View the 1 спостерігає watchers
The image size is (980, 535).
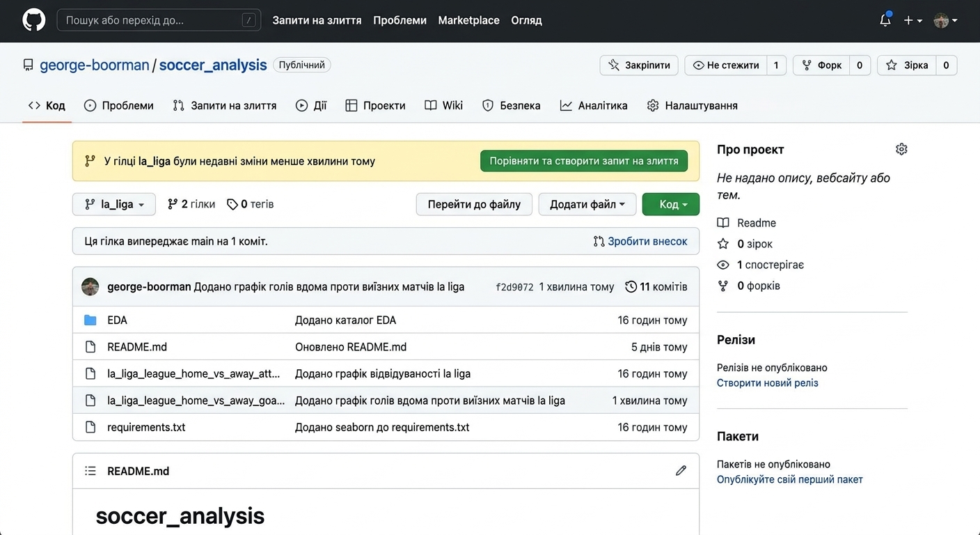[770, 265]
